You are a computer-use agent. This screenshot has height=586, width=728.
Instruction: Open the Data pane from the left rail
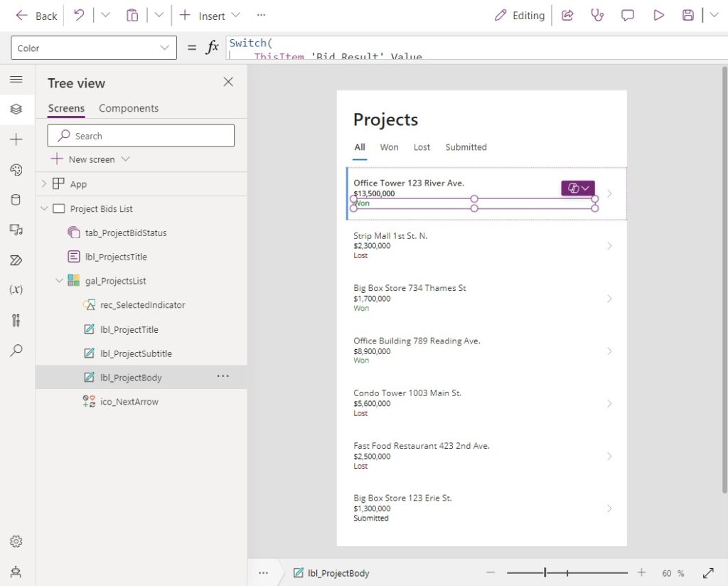(17, 200)
